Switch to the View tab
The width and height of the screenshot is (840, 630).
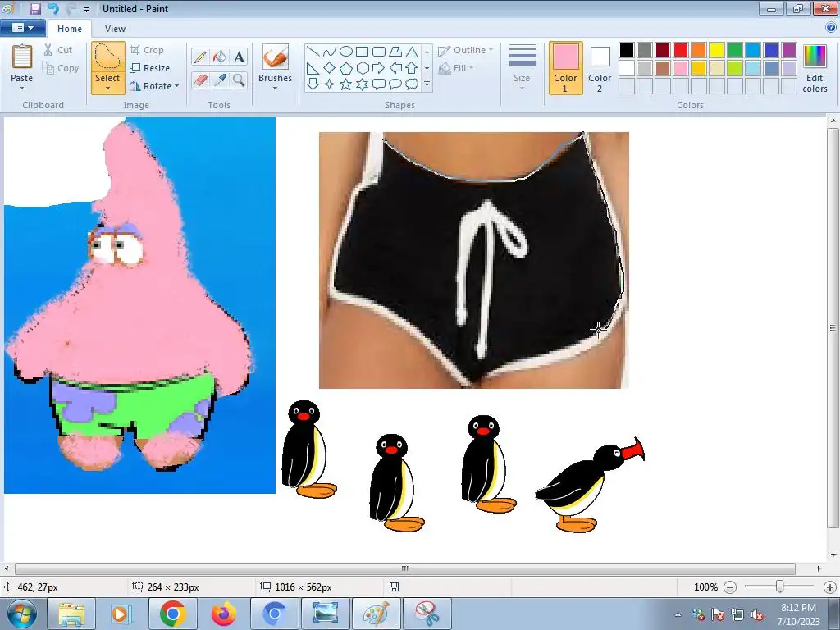point(115,29)
